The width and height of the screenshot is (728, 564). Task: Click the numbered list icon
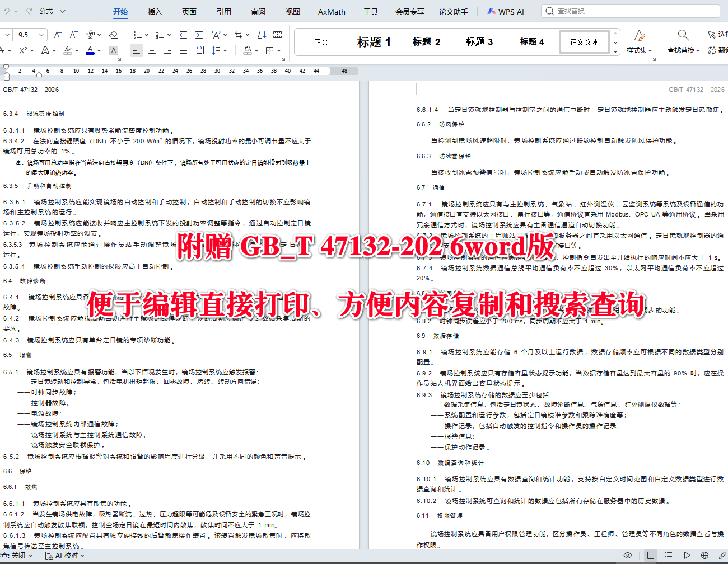[160, 35]
